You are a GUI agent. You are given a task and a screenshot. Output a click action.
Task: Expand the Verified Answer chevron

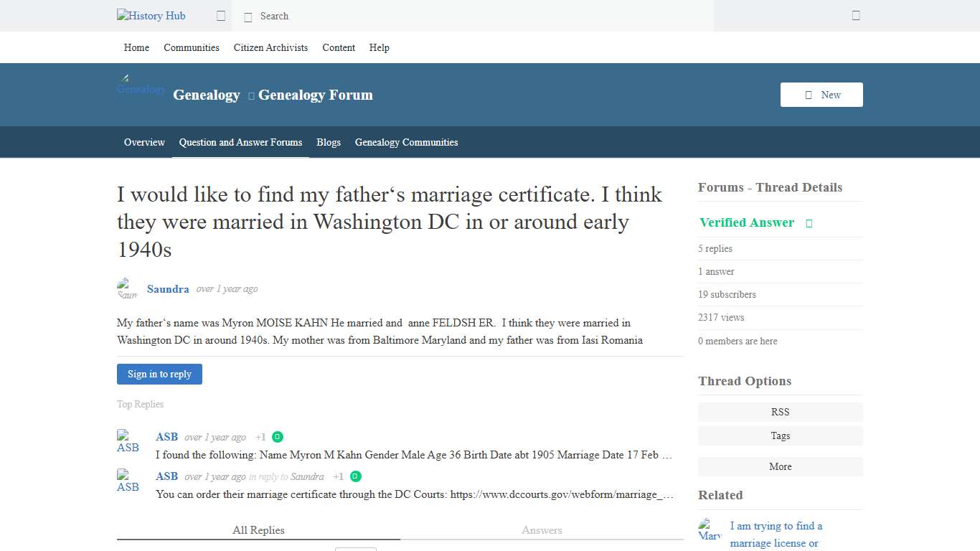click(809, 223)
